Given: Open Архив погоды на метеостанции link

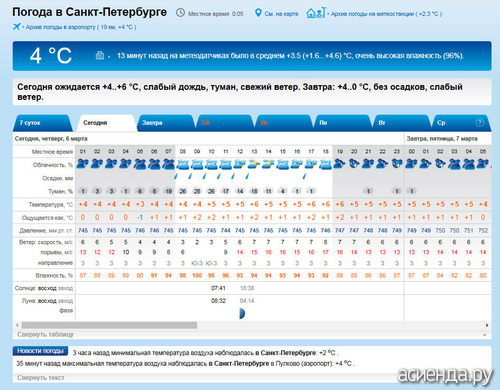Looking at the screenshot, I should pos(386,14).
